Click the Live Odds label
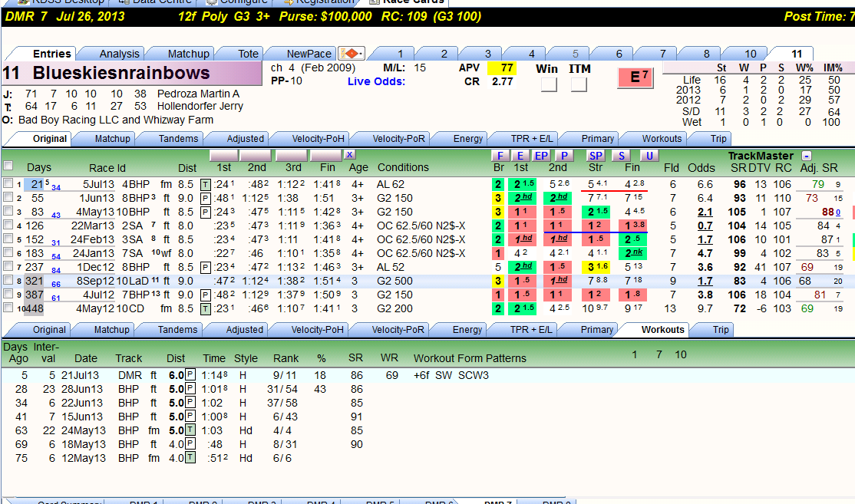The height and width of the screenshot is (504, 855). coord(376,82)
